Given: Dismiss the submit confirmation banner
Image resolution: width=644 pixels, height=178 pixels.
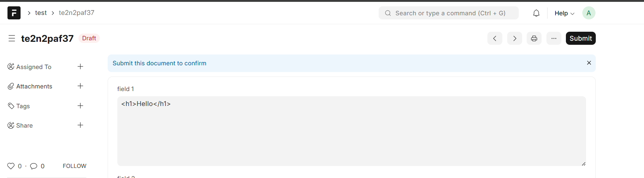Looking at the screenshot, I should click(589, 63).
